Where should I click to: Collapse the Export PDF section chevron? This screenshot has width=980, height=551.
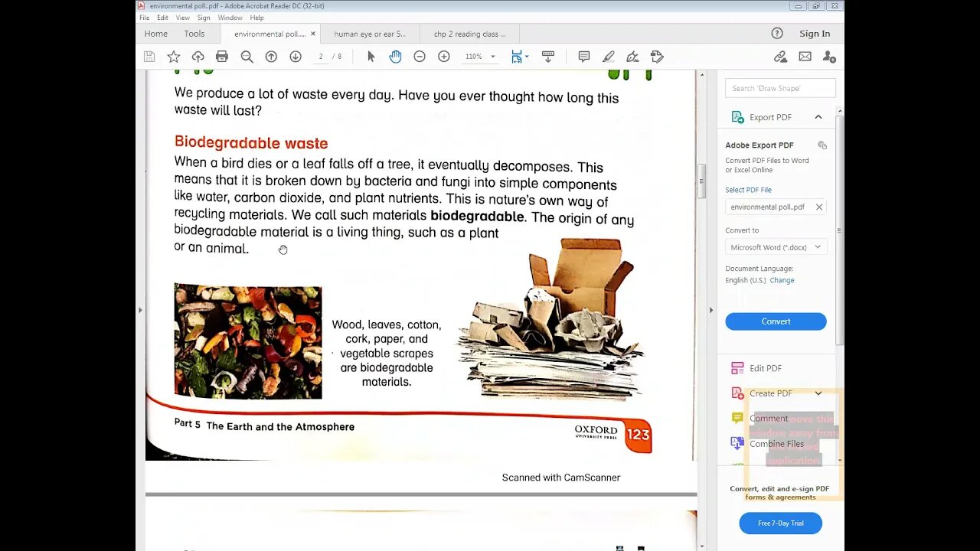pos(818,117)
